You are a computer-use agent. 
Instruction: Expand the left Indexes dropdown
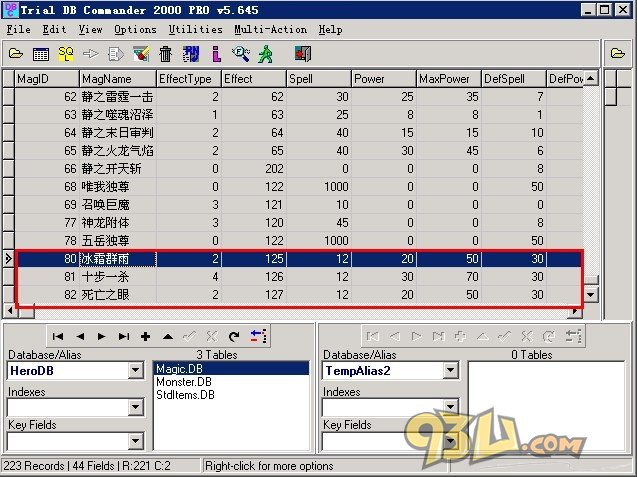pyautogui.click(x=135, y=407)
